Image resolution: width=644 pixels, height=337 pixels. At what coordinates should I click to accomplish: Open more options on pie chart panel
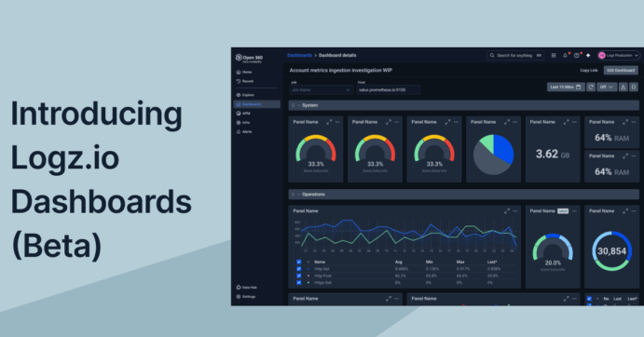pyautogui.click(x=515, y=122)
